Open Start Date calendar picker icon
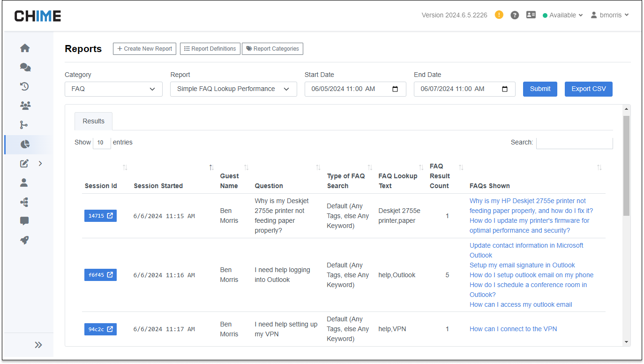Image resolution: width=644 pixels, height=364 pixels. [x=395, y=89]
